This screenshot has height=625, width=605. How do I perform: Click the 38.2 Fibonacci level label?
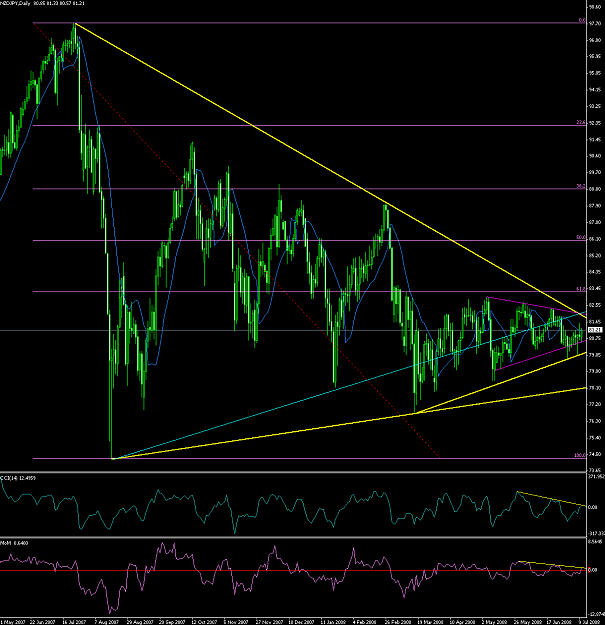[x=581, y=186]
